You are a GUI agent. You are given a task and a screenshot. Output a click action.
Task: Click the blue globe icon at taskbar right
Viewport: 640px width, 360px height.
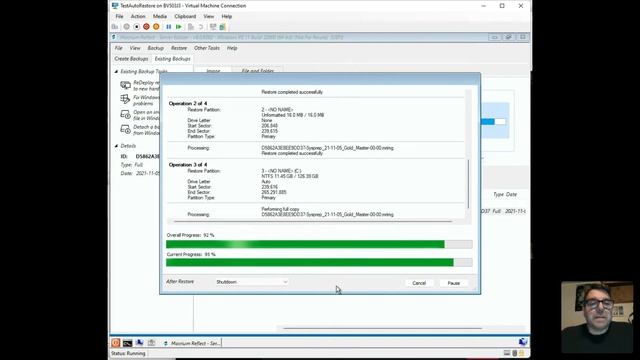(523, 342)
